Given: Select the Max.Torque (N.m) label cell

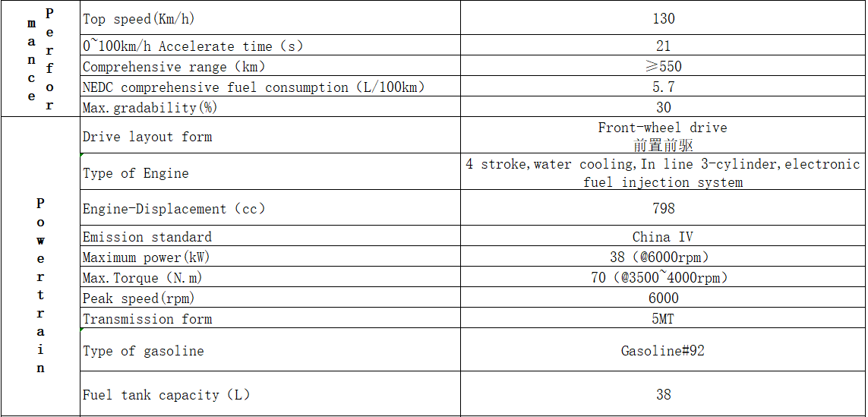Looking at the screenshot, I should [x=270, y=276].
